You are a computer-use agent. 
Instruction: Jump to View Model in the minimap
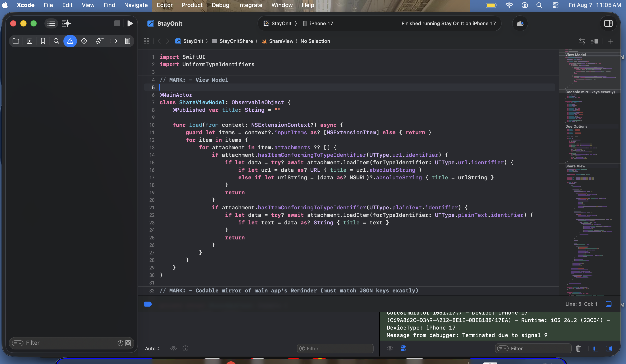tap(575, 55)
